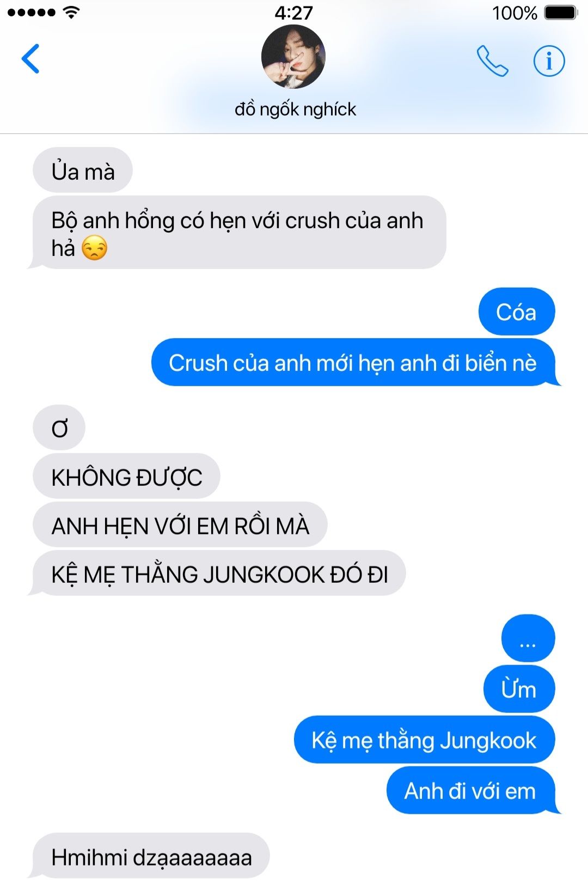This screenshot has height=890, width=588.
Task: Tap the blue '...' message bubble
Action: point(528,638)
